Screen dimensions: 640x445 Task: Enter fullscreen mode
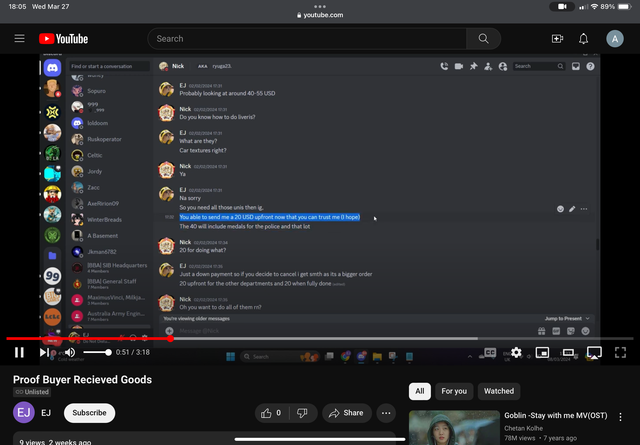pyautogui.click(x=620, y=352)
